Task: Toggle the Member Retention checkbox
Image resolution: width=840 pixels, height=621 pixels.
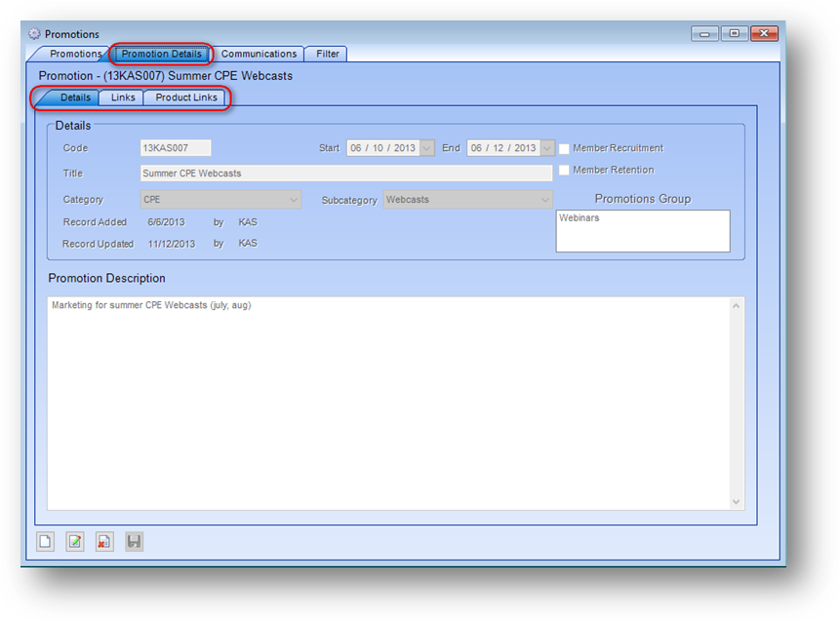Action: tap(564, 171)
